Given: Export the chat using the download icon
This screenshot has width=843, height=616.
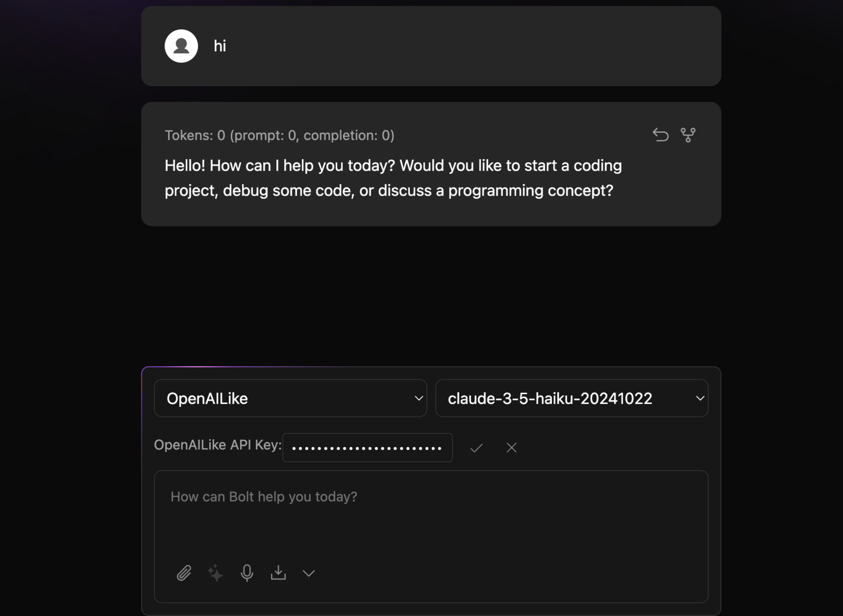Looking at the screenshot, I should (x=278, y=573).
